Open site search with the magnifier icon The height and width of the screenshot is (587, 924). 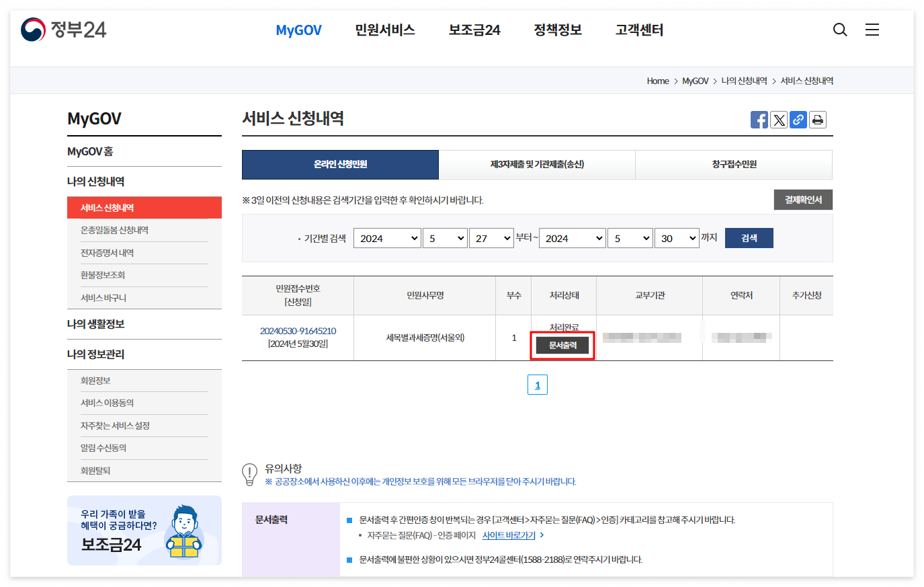click(839, 30)
